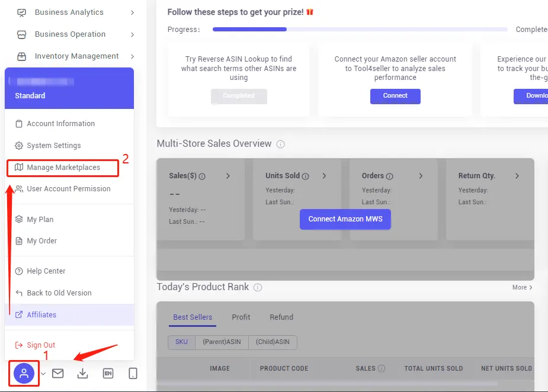Open the user profile icon
The height and width of the screenshot is (392, 548).
(x=24, y=373)
